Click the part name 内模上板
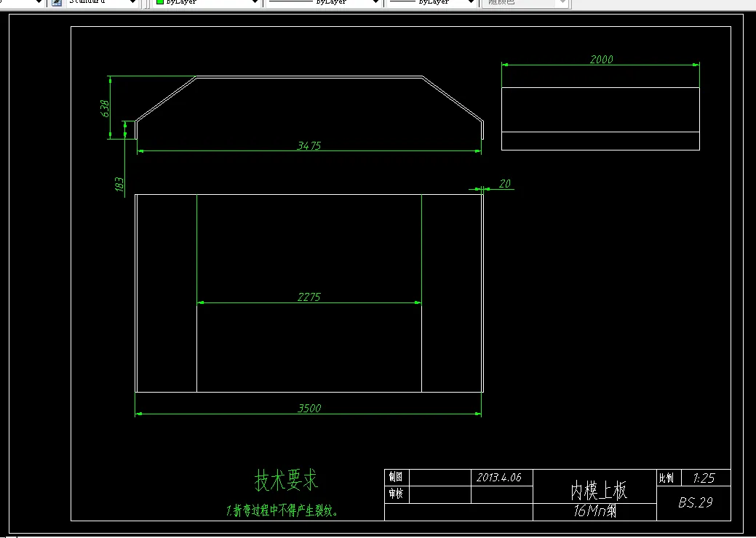 click(x=599, y=491)
